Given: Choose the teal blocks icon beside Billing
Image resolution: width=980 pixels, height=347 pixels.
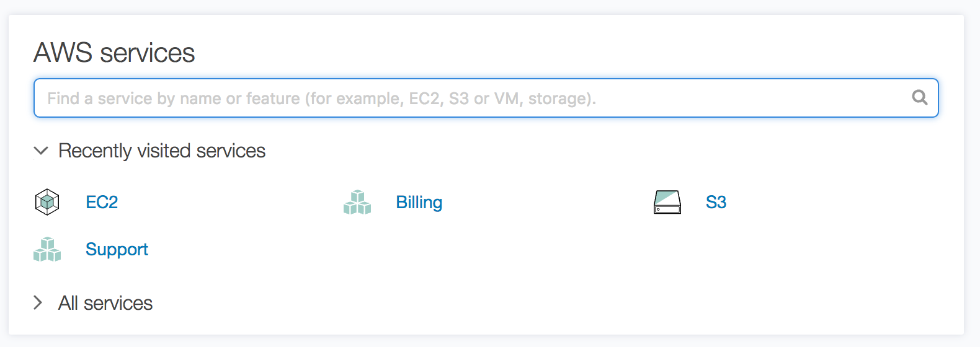Looking at the screenshot, I should tap(357, 203).
